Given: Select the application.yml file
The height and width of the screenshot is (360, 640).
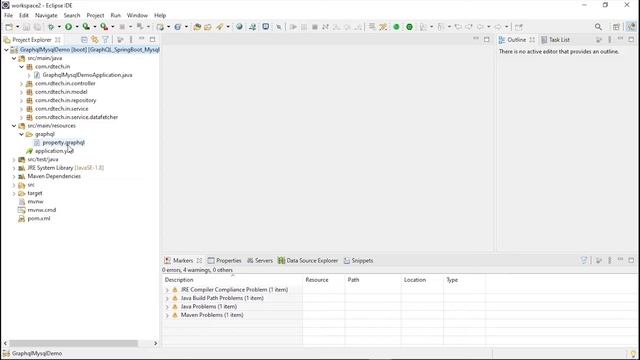Looking at the screenshot, I should (x=54, y=151).
